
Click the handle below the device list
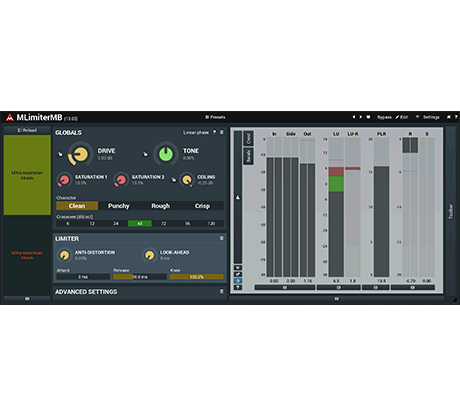tap(27, 299)
